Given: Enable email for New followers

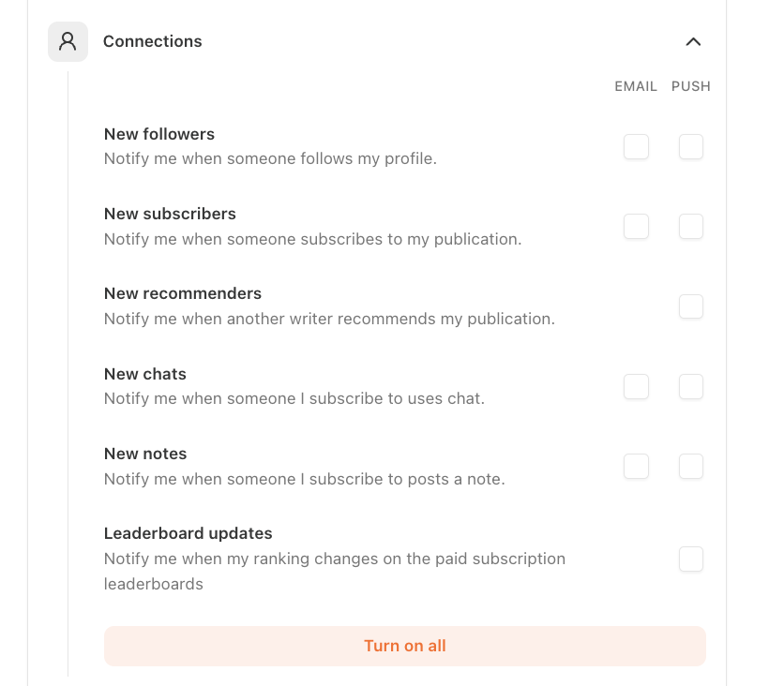Looking at the screenshot, I should (636, 146).
